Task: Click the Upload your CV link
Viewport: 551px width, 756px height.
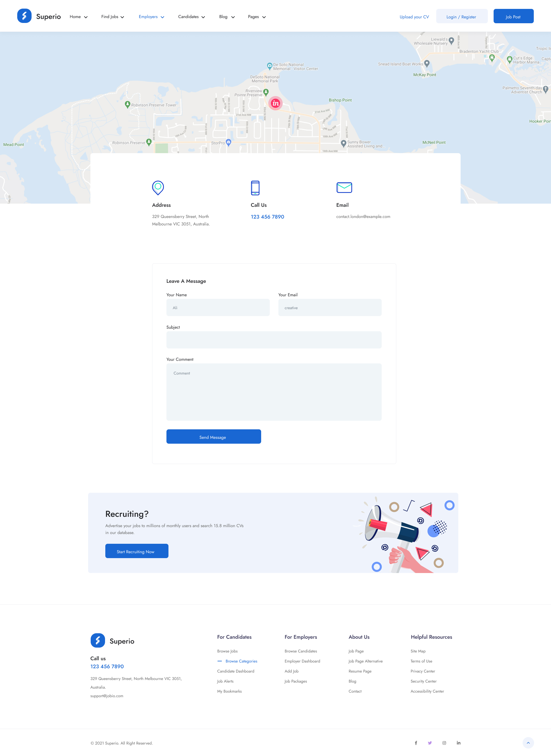Action: [414, 17]
